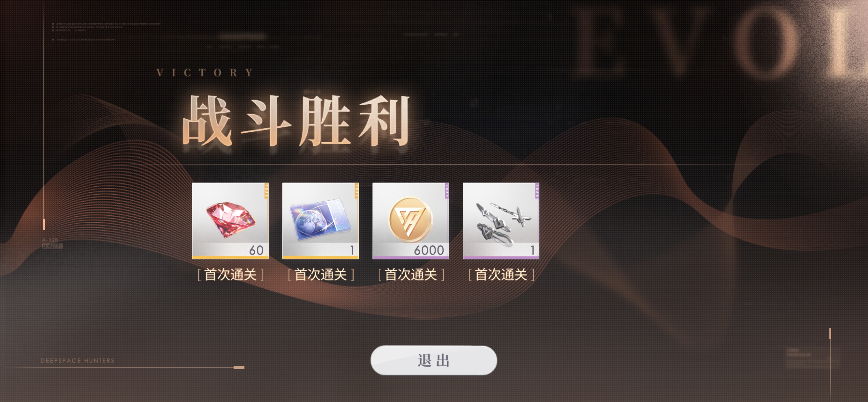
Task: Tap 首次通关 label under the diamond
Action: [230, 275]
